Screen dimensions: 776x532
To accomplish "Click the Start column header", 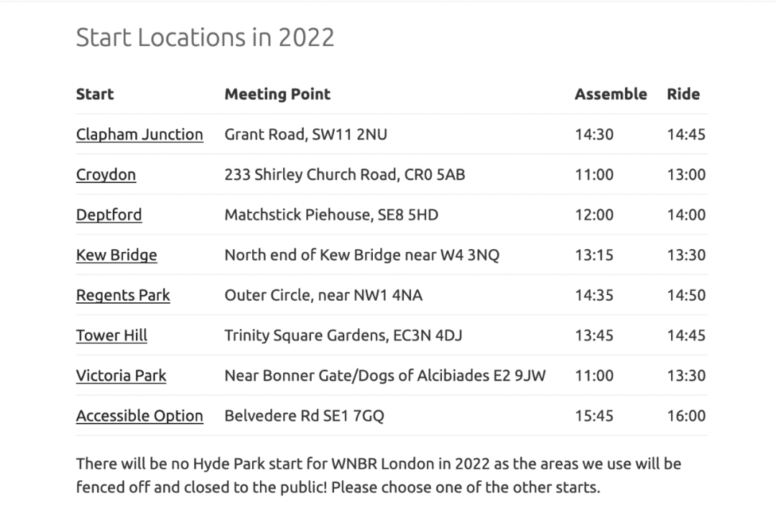I will [95, 94].
